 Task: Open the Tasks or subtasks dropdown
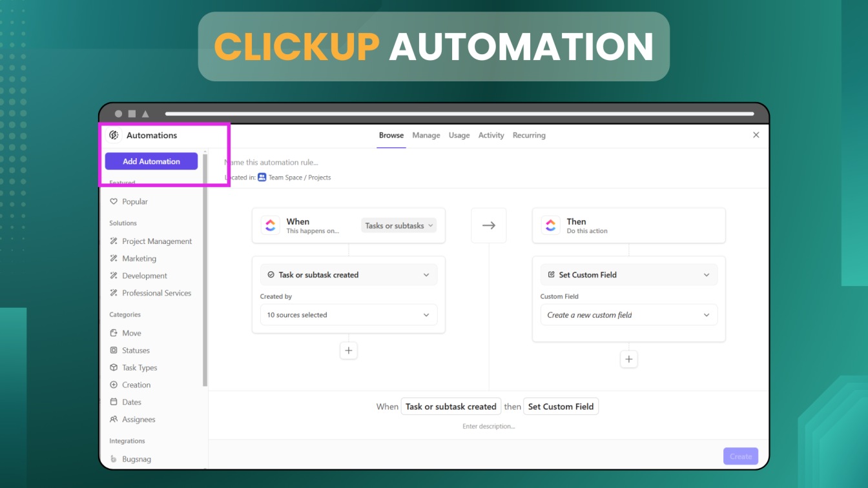[x=398, y=225]
